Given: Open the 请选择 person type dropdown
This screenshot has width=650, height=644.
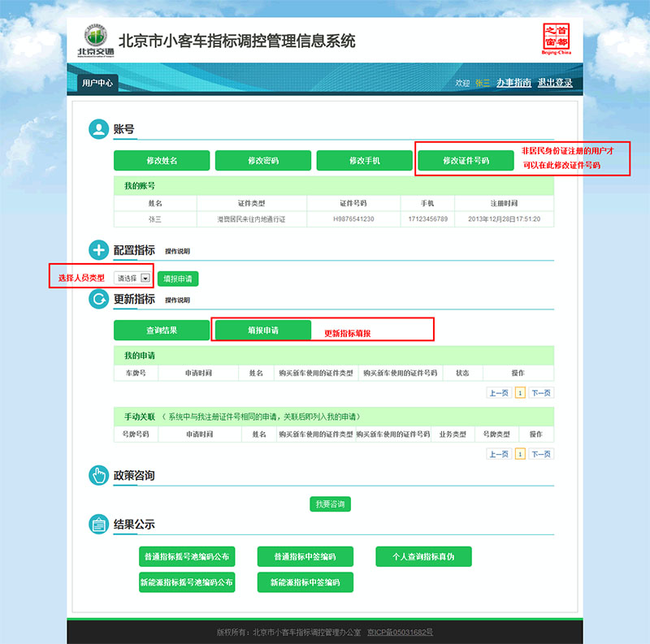Looking at the screenshot, I should pyautogui.click(x=132, y=277).
